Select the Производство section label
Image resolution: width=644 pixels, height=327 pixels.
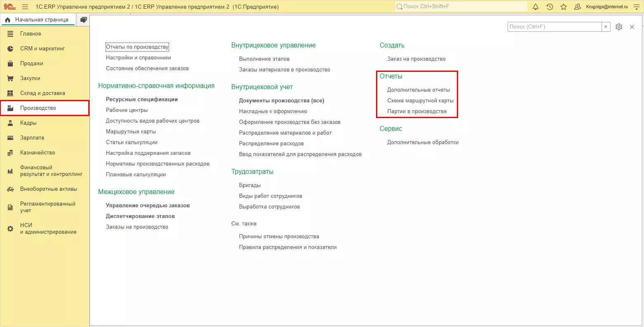click(x=38, y=108)
